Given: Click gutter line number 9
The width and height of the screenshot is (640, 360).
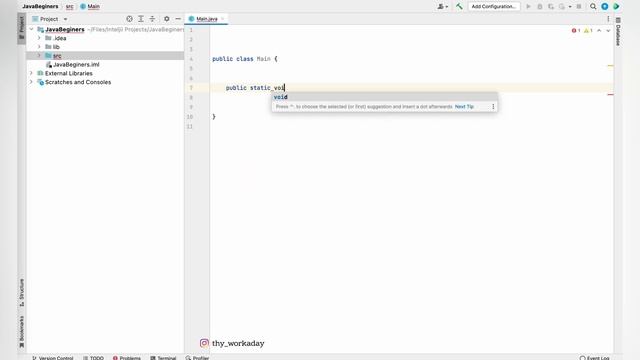Looking at the screenshot, I should click(191, 107).
